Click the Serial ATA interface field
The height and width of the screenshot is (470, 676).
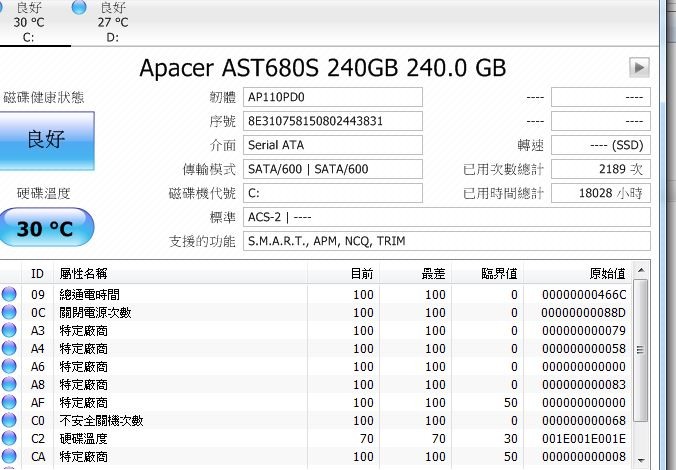tap(332, 145)
